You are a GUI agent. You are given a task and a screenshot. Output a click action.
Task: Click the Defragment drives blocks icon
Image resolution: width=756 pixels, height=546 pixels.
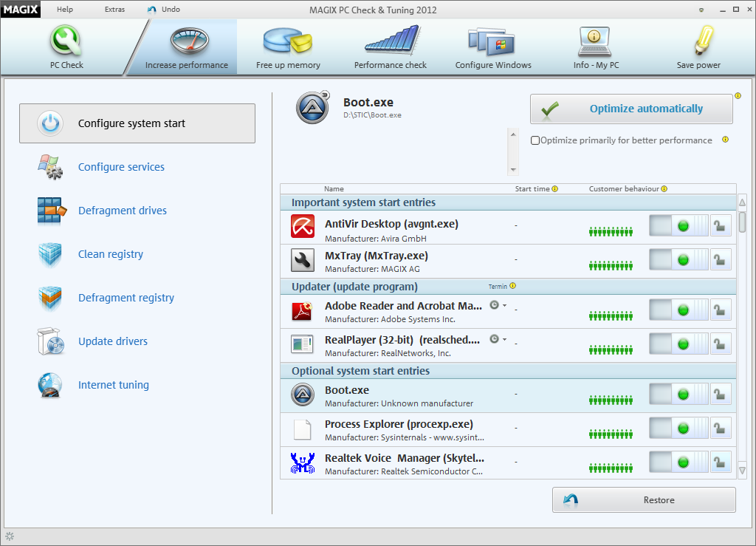coord(51,211)
